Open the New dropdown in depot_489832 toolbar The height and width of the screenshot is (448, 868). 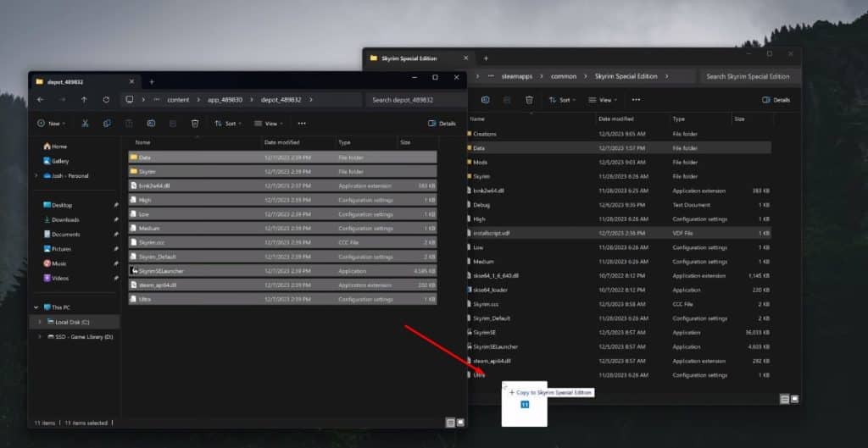51,124
